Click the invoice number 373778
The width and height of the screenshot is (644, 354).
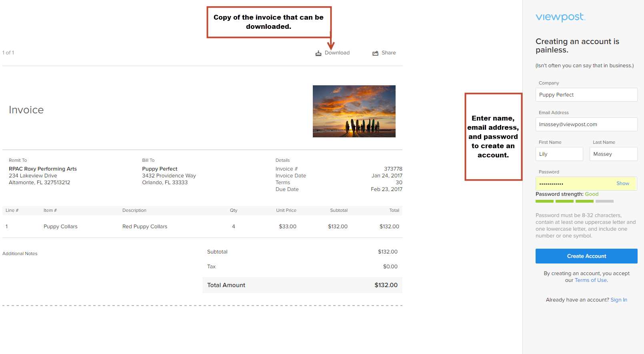(393, 169)
